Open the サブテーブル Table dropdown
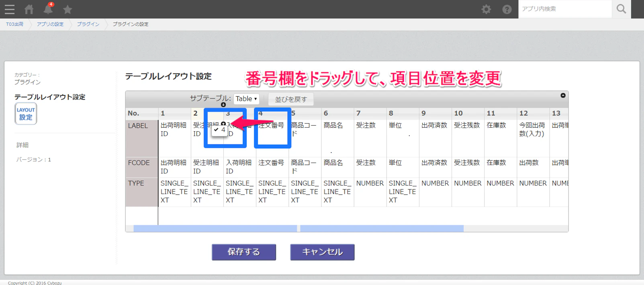The width and height of the screenshot is (644, 285). coord(246,99)
